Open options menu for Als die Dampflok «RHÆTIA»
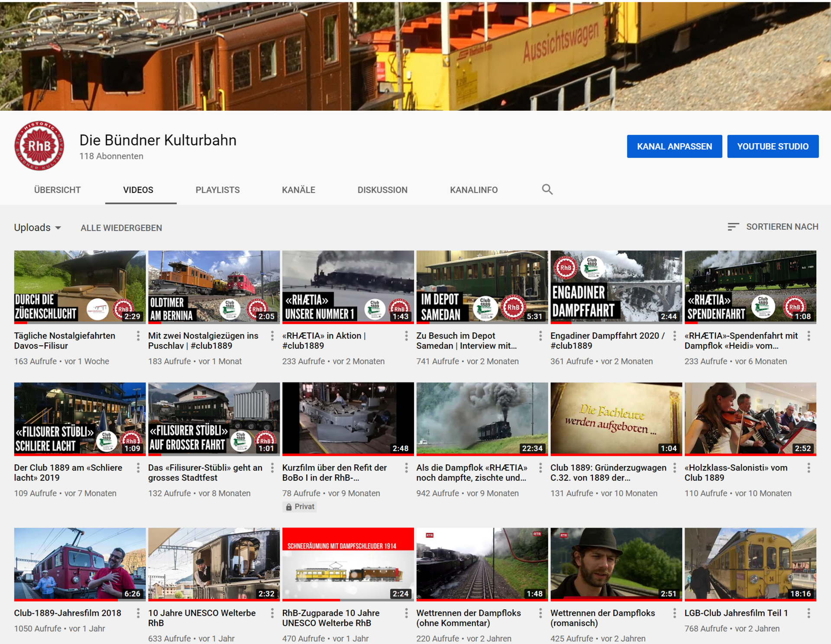This screenshot has width=831, height=644. pyautogui.click(x=540, y=468)
